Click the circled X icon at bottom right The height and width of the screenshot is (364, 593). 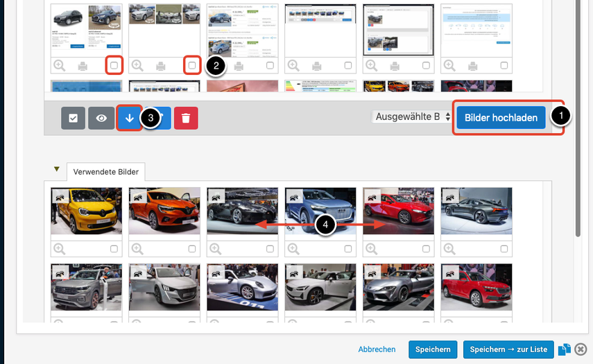tap(581, 349)
